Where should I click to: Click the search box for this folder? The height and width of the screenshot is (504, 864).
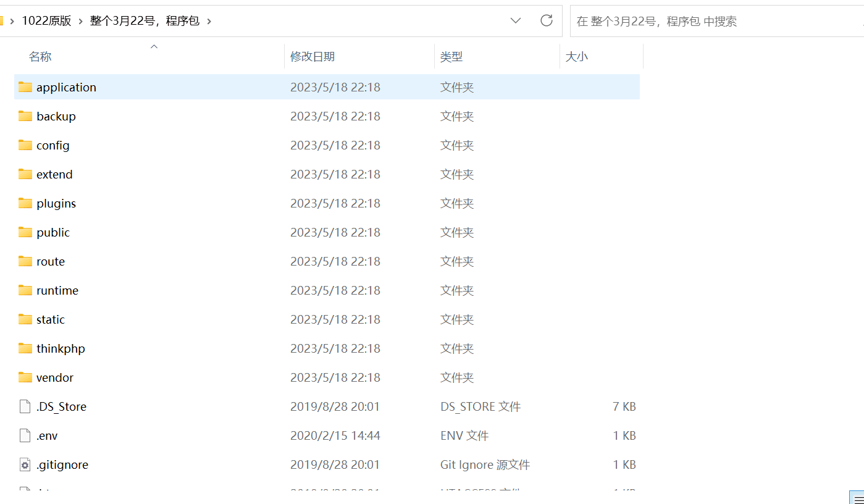pos(710,21)
